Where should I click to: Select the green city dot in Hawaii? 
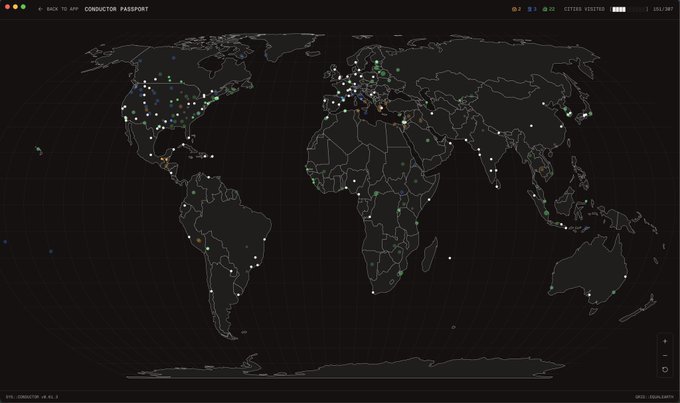pyautogui.click(x=38, y=149)
